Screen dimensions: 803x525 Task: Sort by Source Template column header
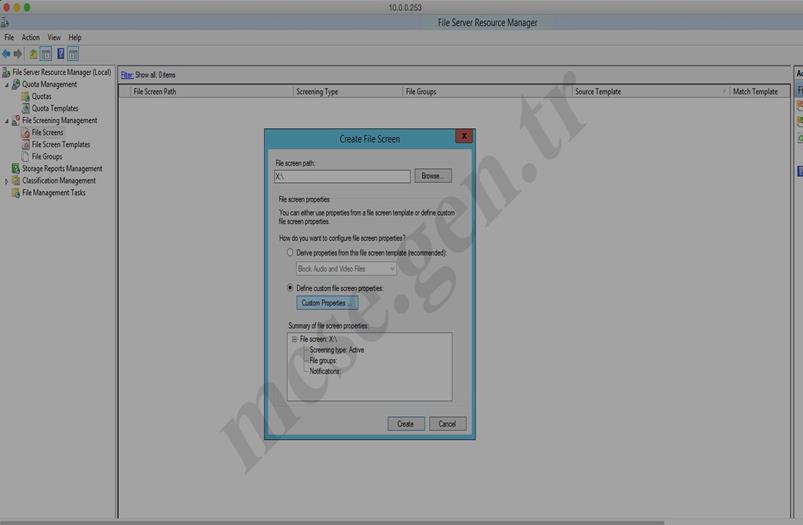click(x=650, y=92)
